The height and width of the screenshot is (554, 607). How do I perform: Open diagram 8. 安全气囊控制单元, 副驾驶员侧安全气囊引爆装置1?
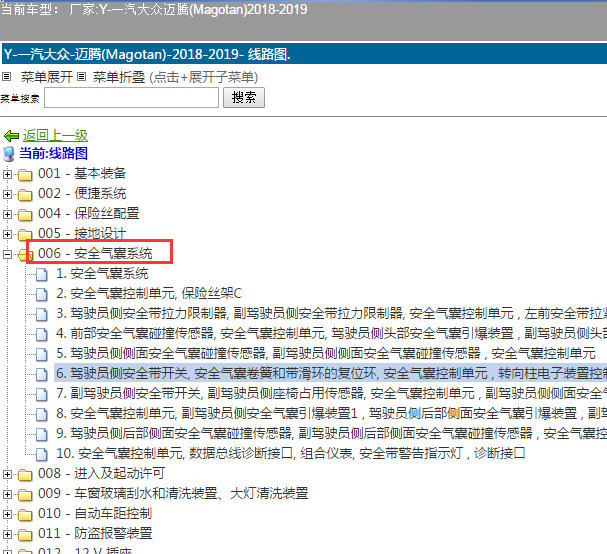click(x=331, y=413)
